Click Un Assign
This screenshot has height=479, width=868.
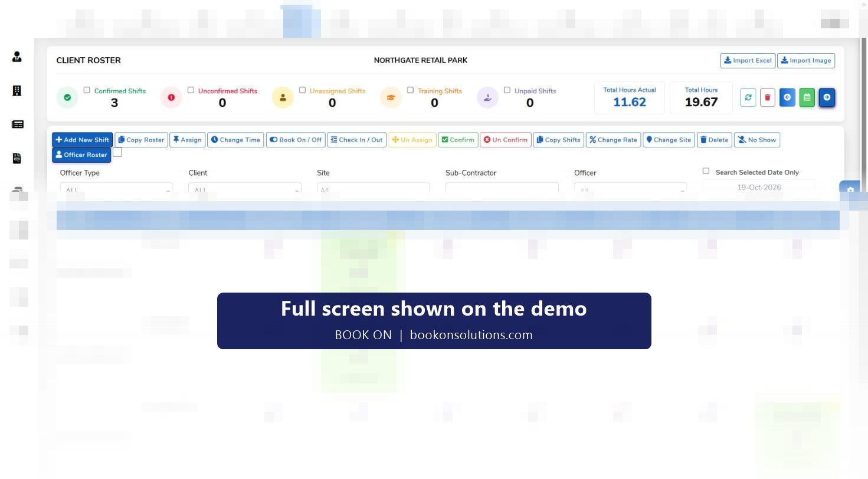tap(412, 140)
